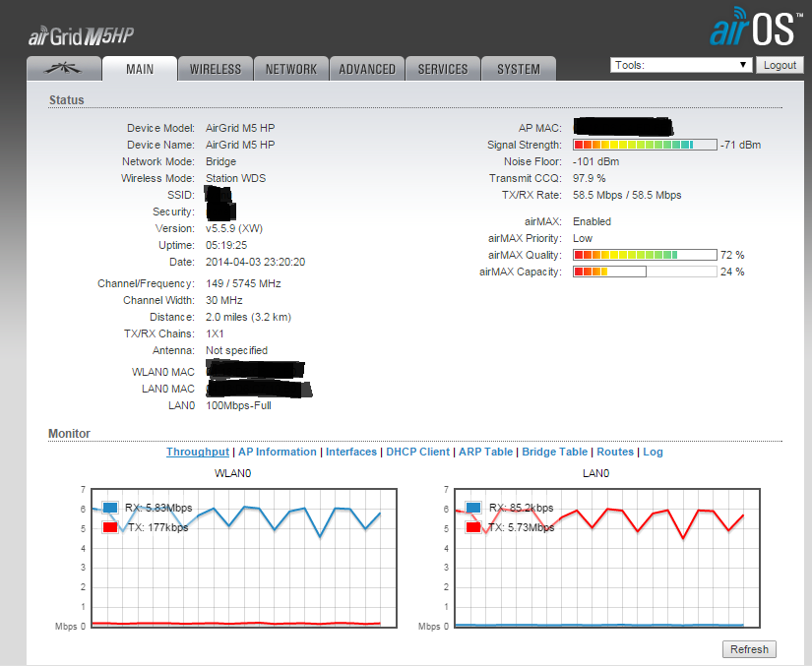812x666 pixels.
Task: Click the LAN0 legend text "RX: 85.2kbps"
Action: tap(521, 508)
